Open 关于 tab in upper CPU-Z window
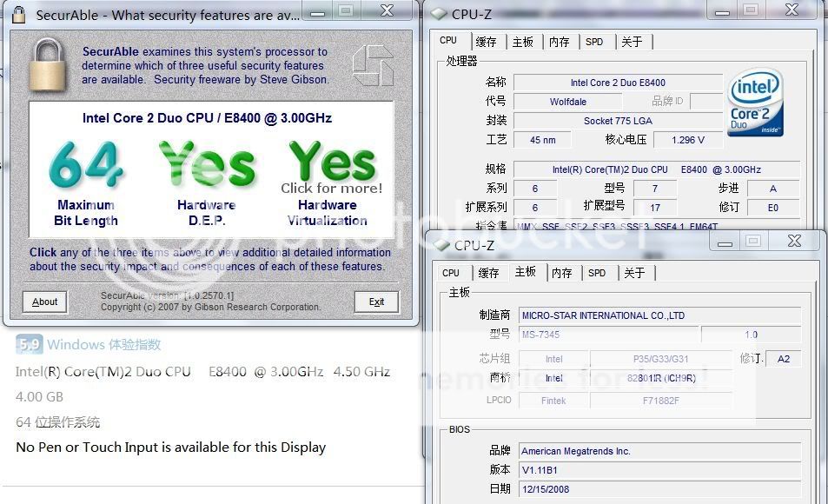Screen dimensions: 828x504 point(633,42)
